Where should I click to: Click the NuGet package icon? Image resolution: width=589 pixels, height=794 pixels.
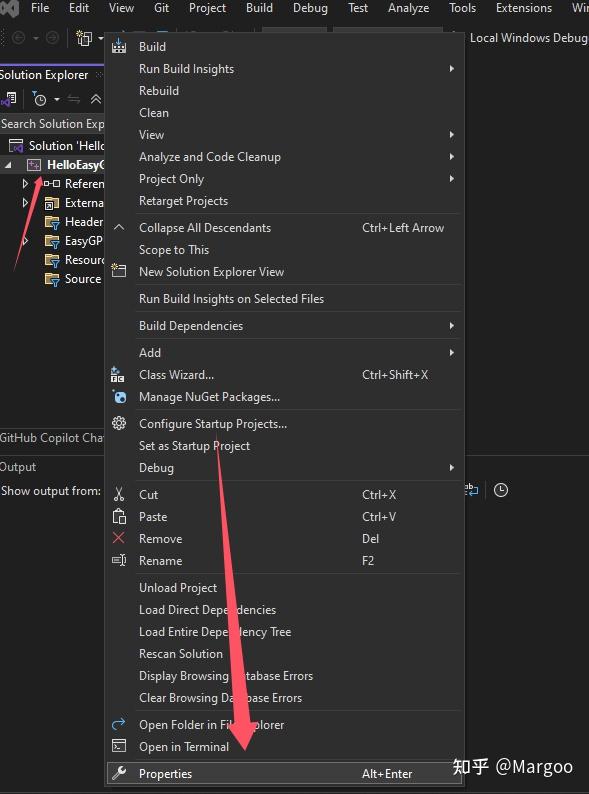(x=120, y=397)
